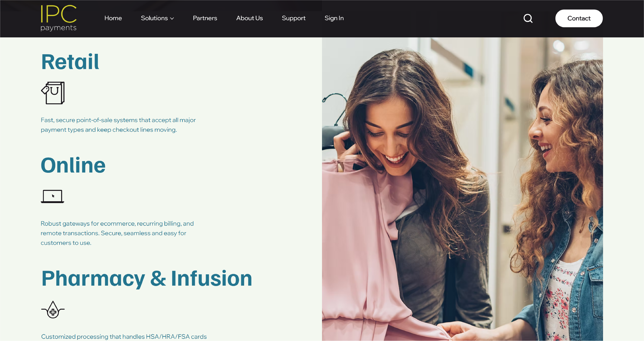Expand the Solutions dropdown chevron
Viewport: 644px width, 341px height.
tap(172, 18)
